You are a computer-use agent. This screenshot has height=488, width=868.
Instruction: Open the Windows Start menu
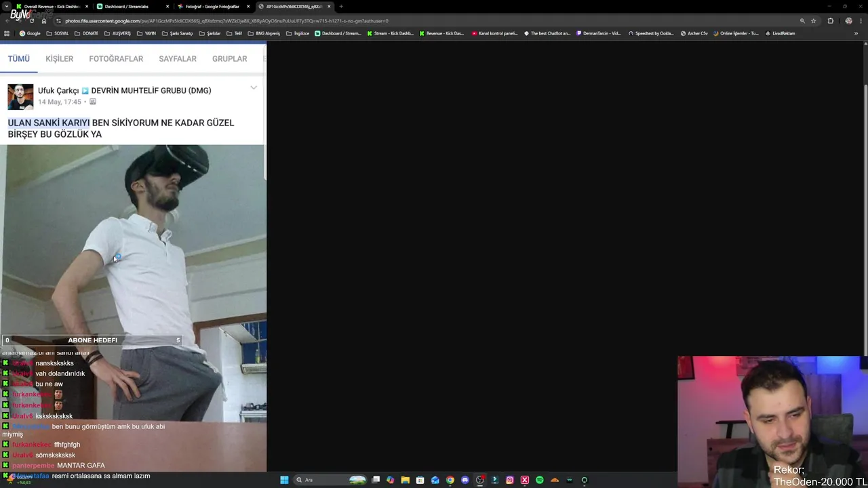click(284, 480)
